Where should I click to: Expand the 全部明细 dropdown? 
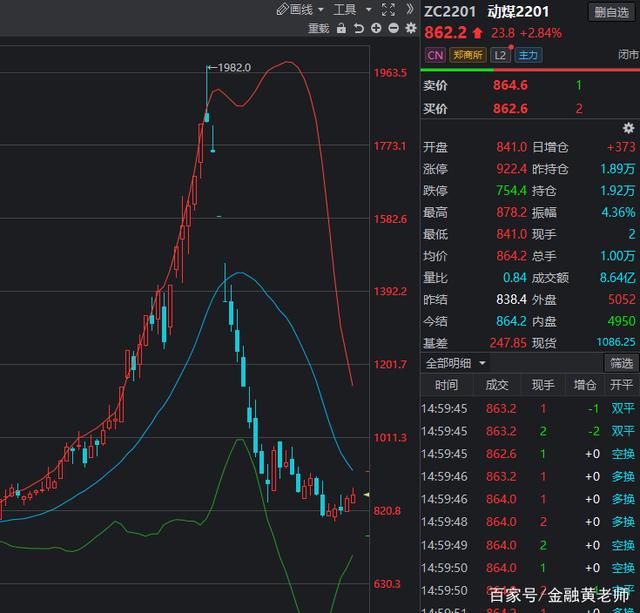(x=456, y=363)
